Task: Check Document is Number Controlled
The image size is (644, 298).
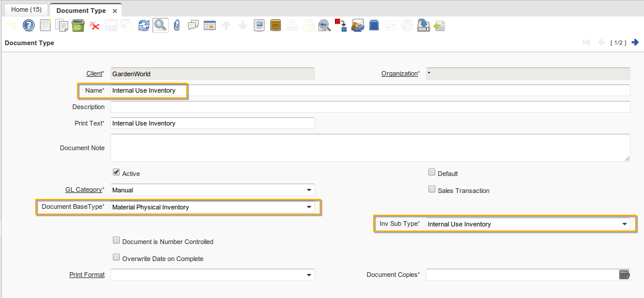Action: click(116, 241)
